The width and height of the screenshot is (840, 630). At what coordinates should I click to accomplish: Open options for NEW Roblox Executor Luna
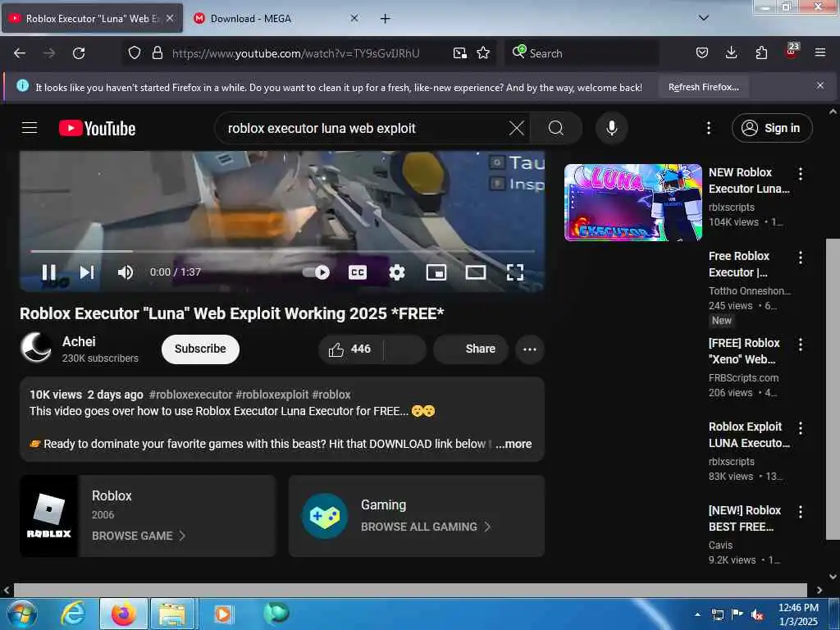pos(801,174)
